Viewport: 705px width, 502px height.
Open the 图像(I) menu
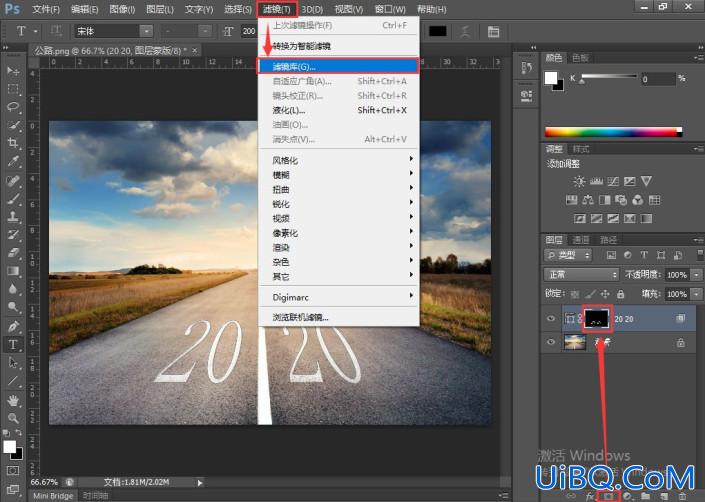122,9
